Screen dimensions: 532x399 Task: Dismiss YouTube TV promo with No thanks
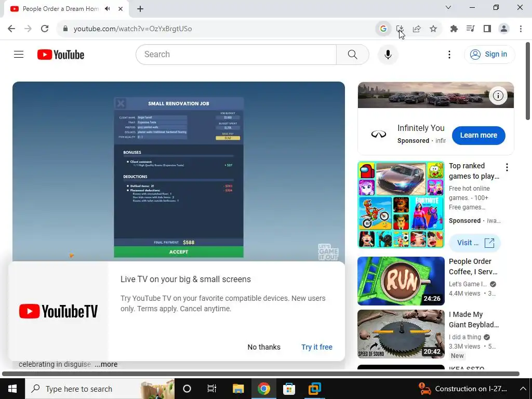point(264,347)
